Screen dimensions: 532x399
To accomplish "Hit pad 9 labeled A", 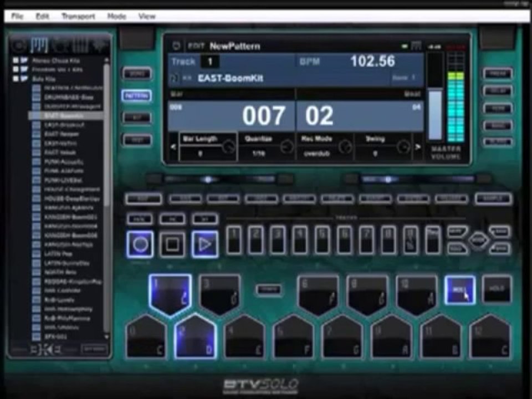I will [x=392, y=336].
